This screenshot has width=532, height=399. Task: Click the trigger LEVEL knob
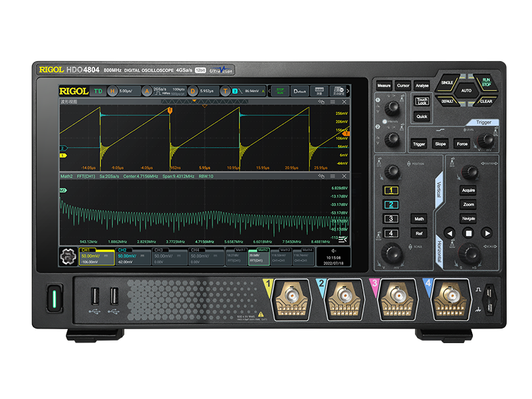486,140
